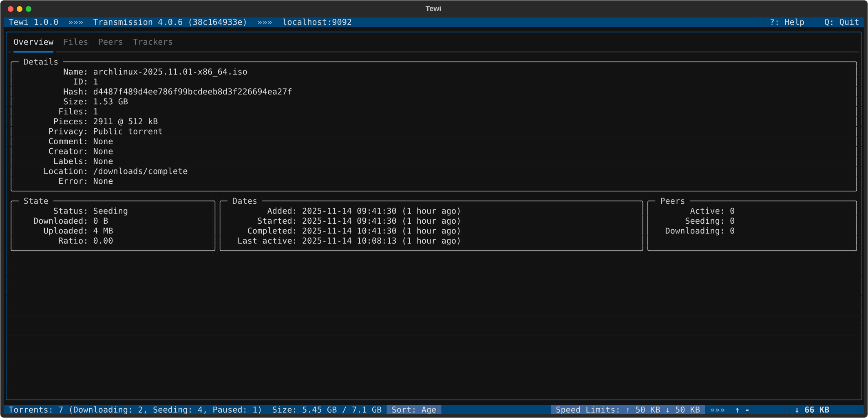Minimize the window using yellow button
Viewport: 868px width, 418px height.
click(x=20, y=9)
